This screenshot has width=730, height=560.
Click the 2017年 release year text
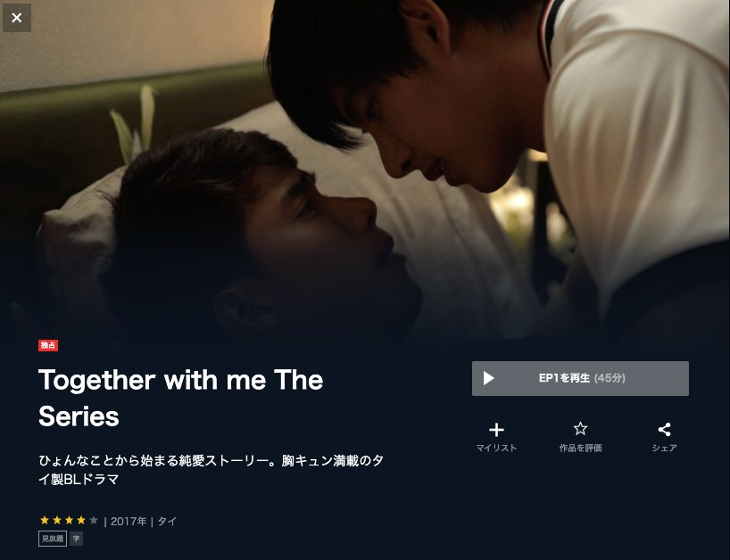[129, 522]
